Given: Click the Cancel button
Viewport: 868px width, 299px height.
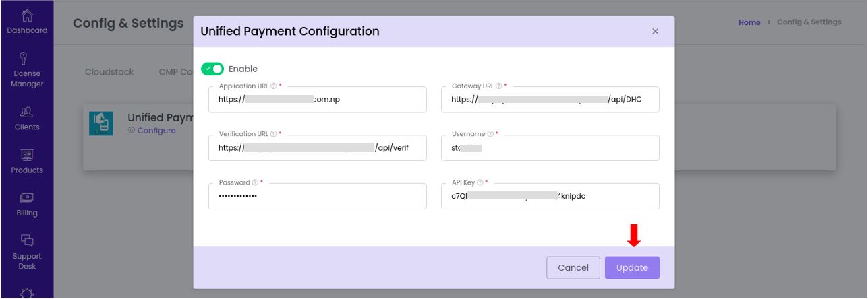Looking at the screenshot, I should pyautogui.click(x=573, y=267).
